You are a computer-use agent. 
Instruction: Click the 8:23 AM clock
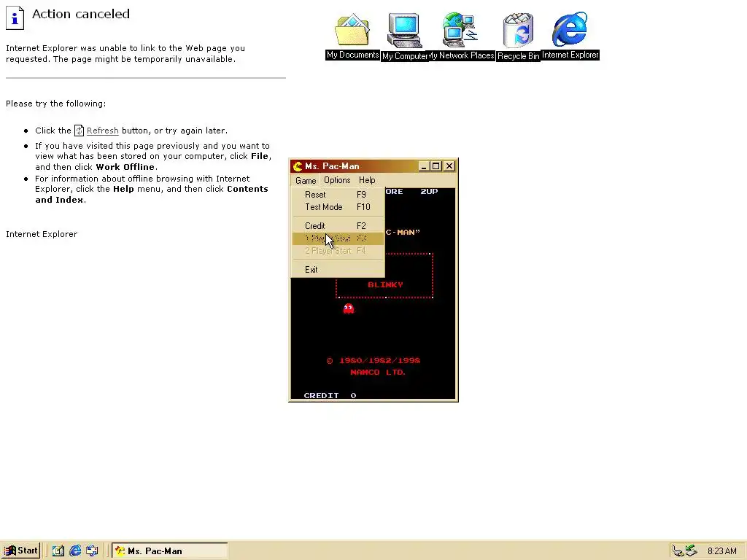click(721, 551)
